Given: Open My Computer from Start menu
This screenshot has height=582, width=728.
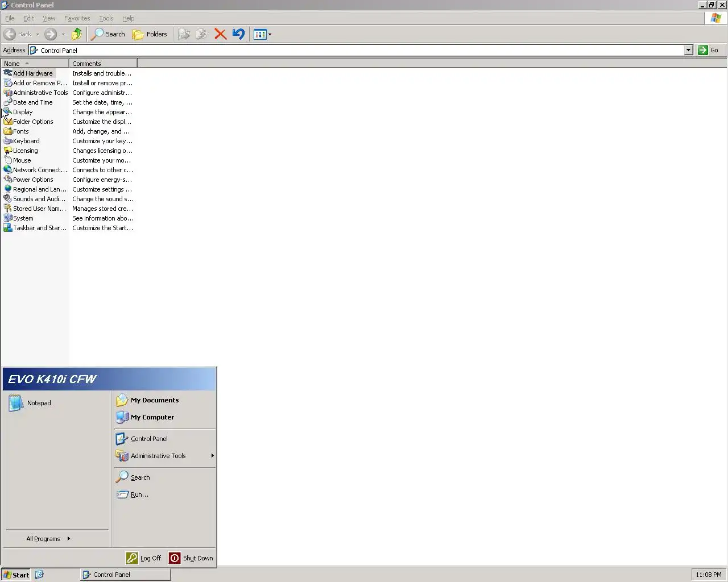Looking at the screenshot, I should point(165,417).
